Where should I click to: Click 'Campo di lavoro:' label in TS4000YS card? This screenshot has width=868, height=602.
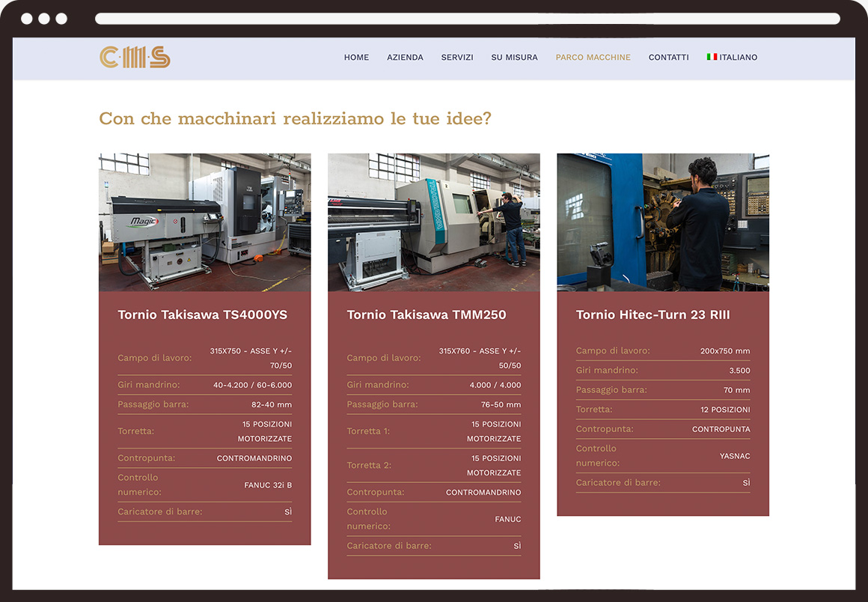point(154,358)
